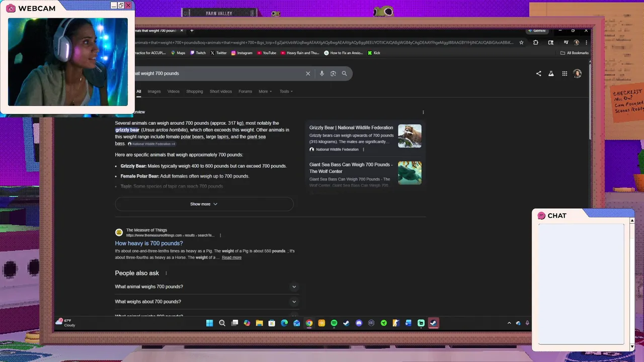This screenshot has height=362, width=644.
Task: Show hidden system tray icons
Action: click(509, 323)
